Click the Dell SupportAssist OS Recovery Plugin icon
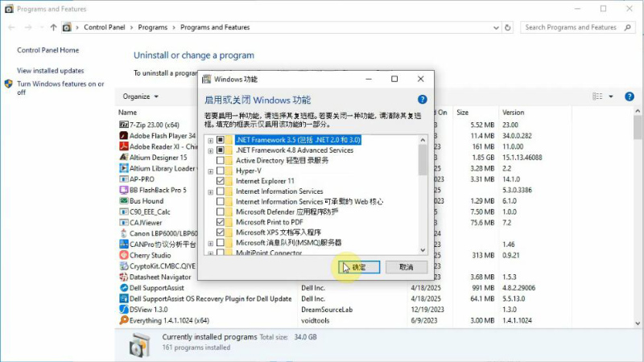 pyautogui.click(x=124, y=298)
